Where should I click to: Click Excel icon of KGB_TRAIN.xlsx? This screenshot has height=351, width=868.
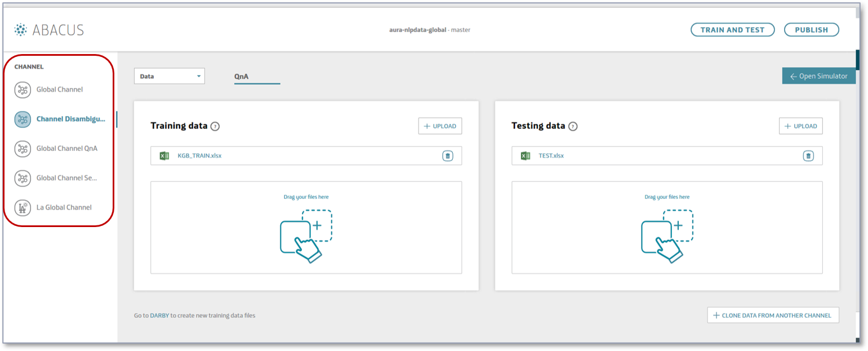point(164,155)
